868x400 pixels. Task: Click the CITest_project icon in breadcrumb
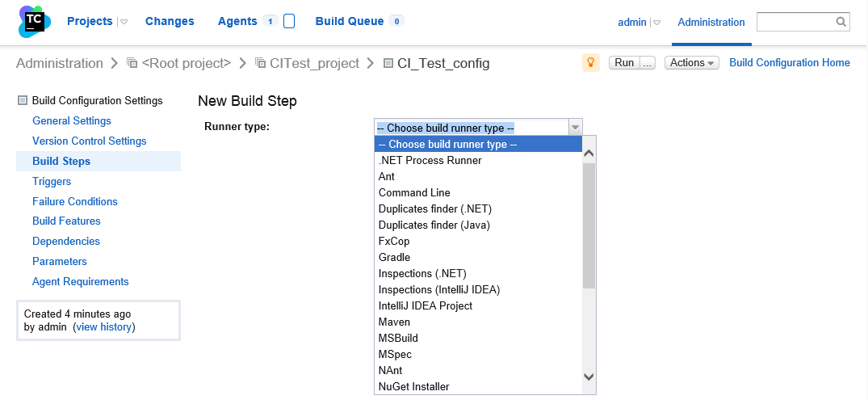tap(260, 63)
